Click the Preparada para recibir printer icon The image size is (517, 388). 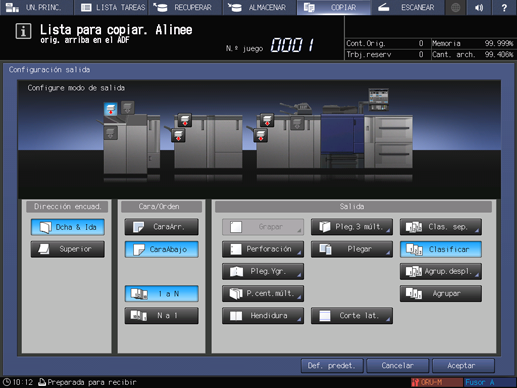(42, 382)
